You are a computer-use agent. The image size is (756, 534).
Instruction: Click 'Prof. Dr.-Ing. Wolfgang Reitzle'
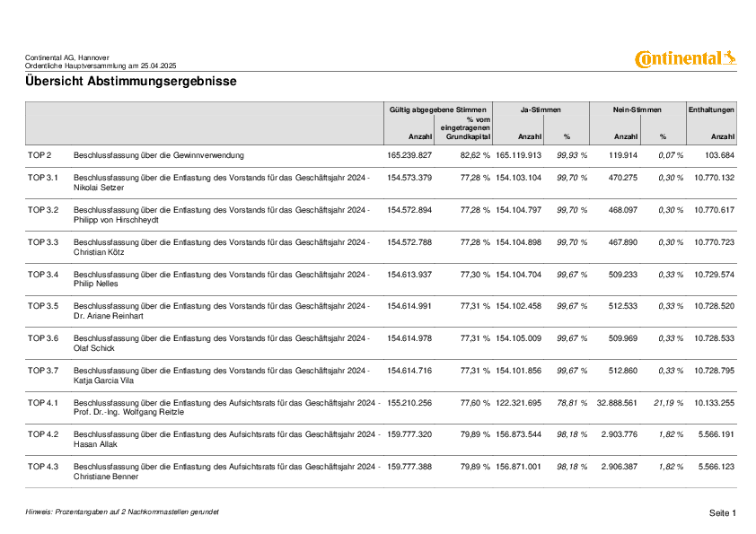(x=128, y=413)
